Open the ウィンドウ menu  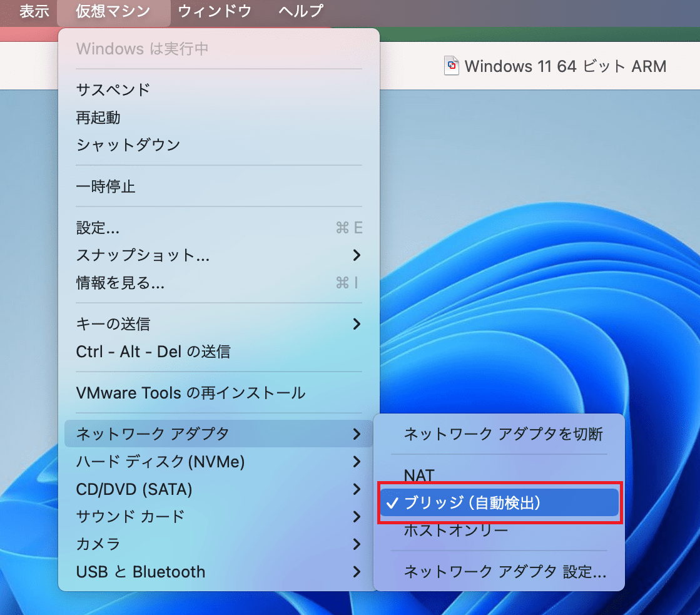[215, 11]
